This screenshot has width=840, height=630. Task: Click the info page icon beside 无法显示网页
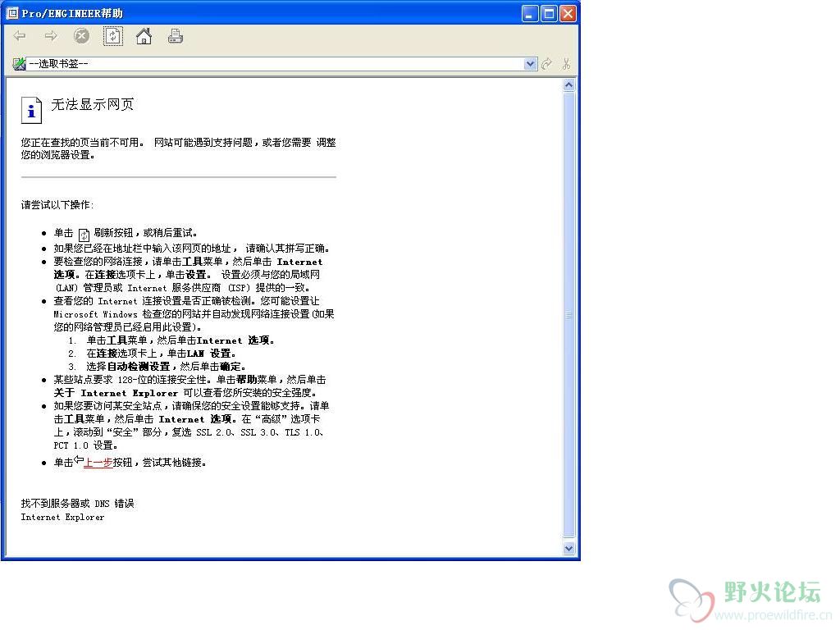pyautogui.click(x=31, y=110)
